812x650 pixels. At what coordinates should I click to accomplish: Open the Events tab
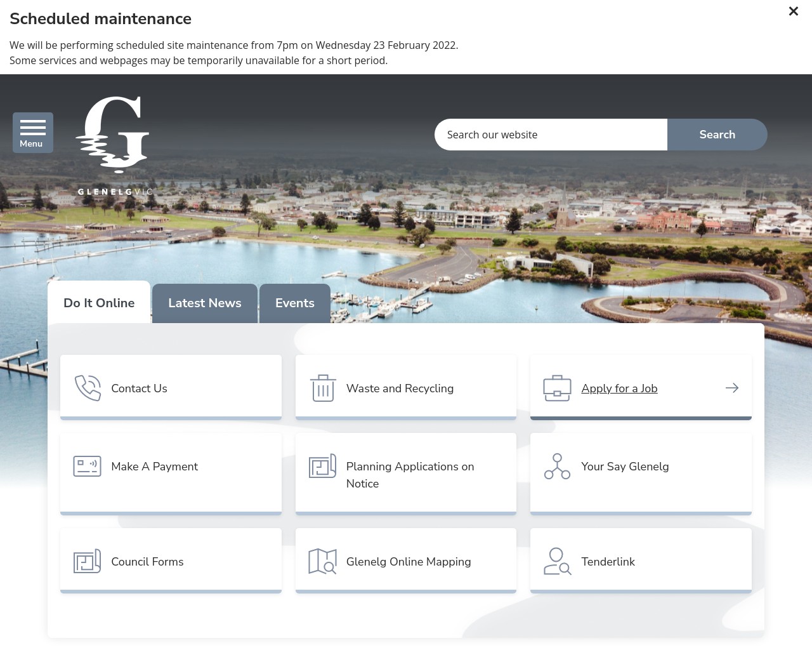[x=294, y=303]
